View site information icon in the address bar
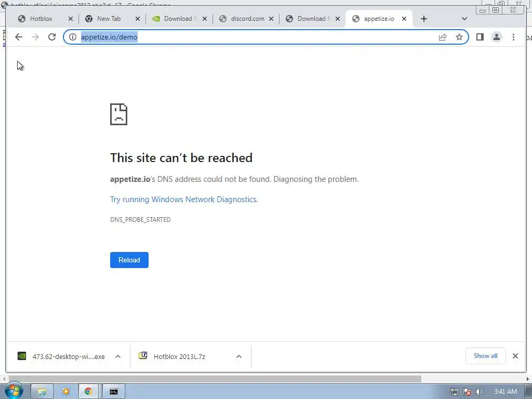 (x=73, y=37)
